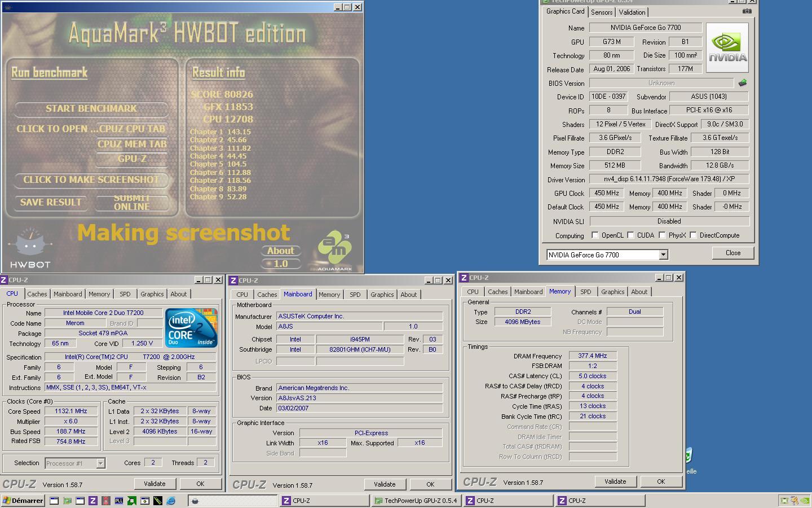Screen dimensions: 812x508
Task: Launch Internet Explorer from quick launch
Action: 171,501
